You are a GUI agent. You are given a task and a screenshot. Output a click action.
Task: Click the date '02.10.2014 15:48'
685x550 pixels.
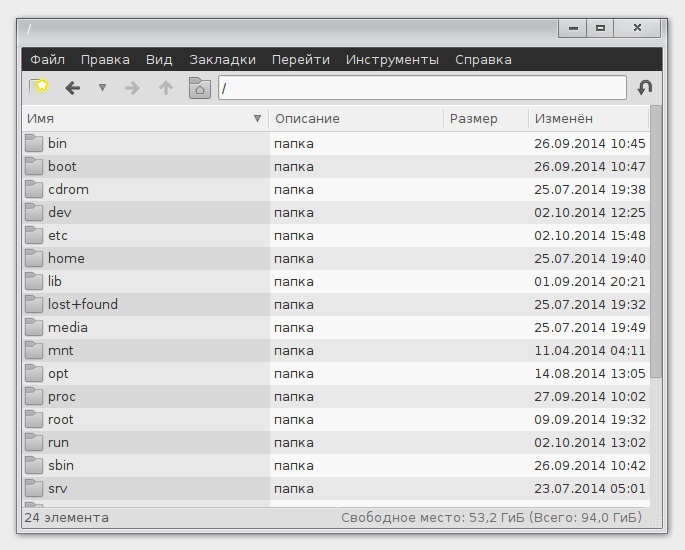590,235
